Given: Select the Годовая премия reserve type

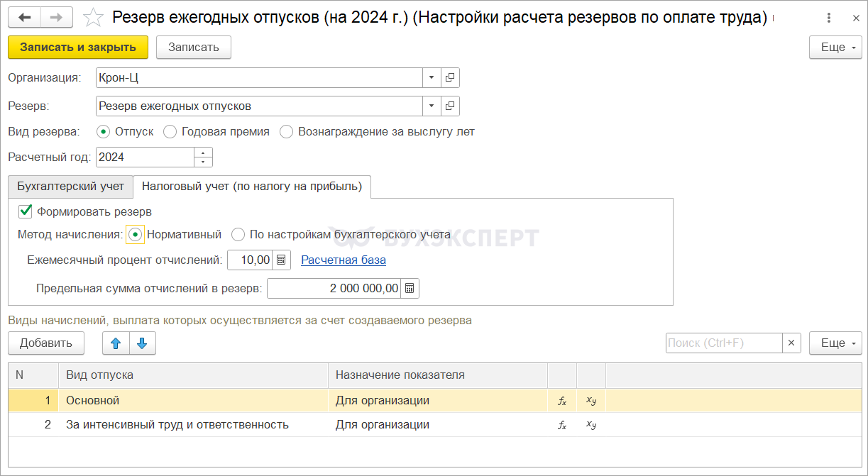Looking at the screenshot, I should point(170,131).
